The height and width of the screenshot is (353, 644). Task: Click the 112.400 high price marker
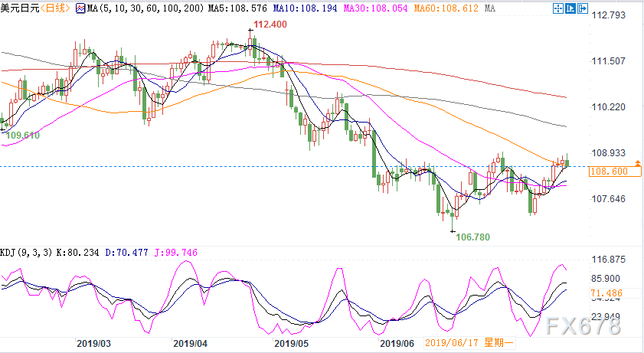click(x=270, y=25)
